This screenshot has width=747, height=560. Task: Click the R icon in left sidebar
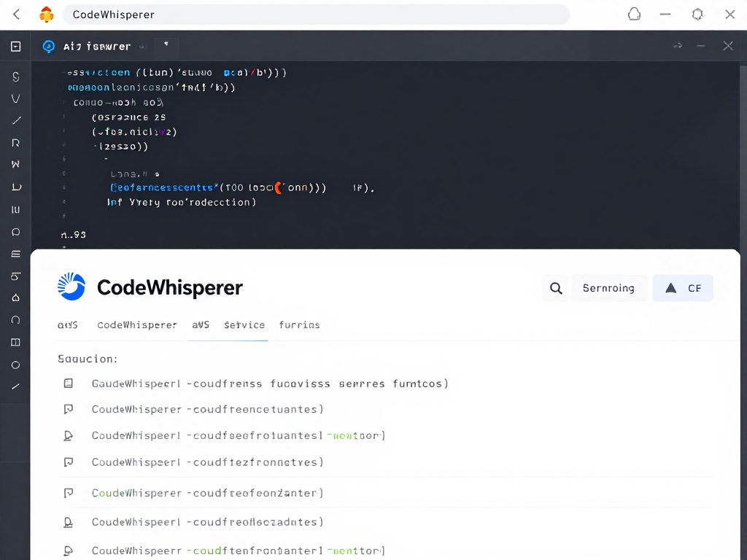[16, 143]
